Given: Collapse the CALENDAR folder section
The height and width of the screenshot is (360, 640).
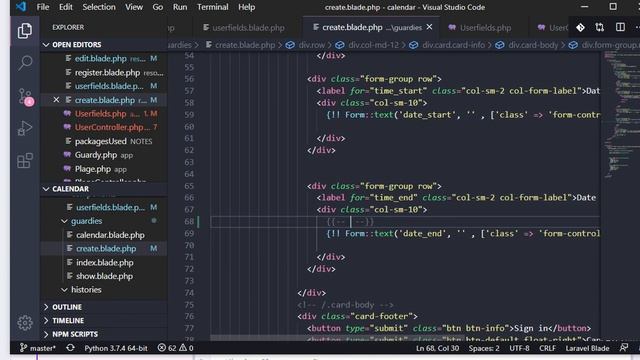Looking at the screenshot, I should (104, 189).
